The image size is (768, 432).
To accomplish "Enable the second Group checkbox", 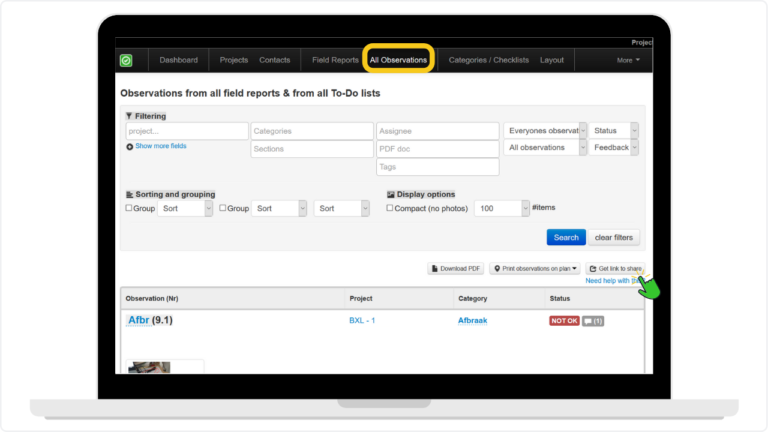I will click(223, 208).
